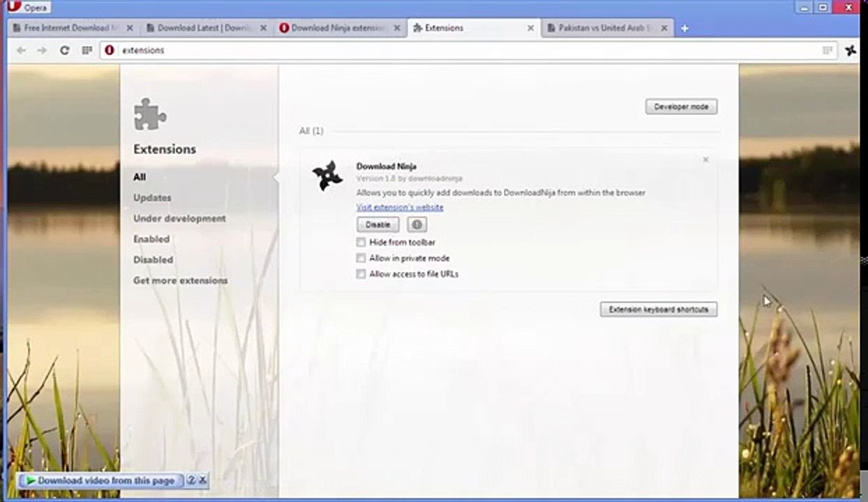The width and height of the screenshot is (868, 502).
Task: Close the Extensions tab
Action: click(530, 29)
